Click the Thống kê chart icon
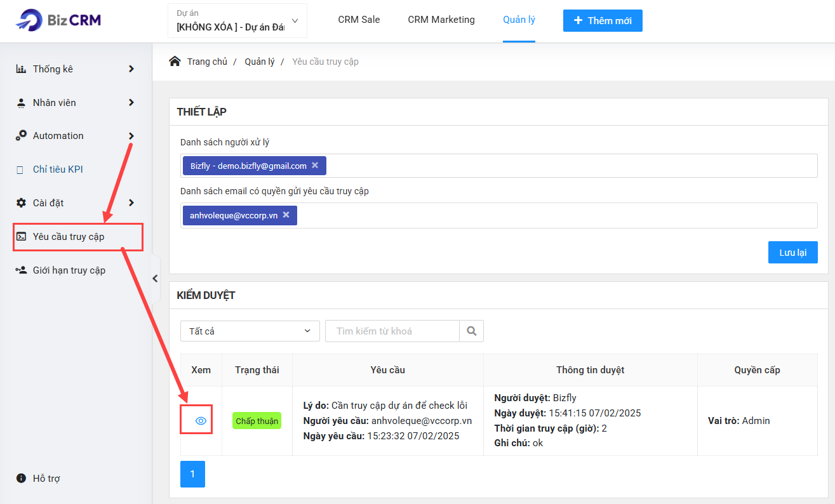Image resolution: width=835 pixels, height=504 pixels. pyautogui.click(x=21, y=69)
